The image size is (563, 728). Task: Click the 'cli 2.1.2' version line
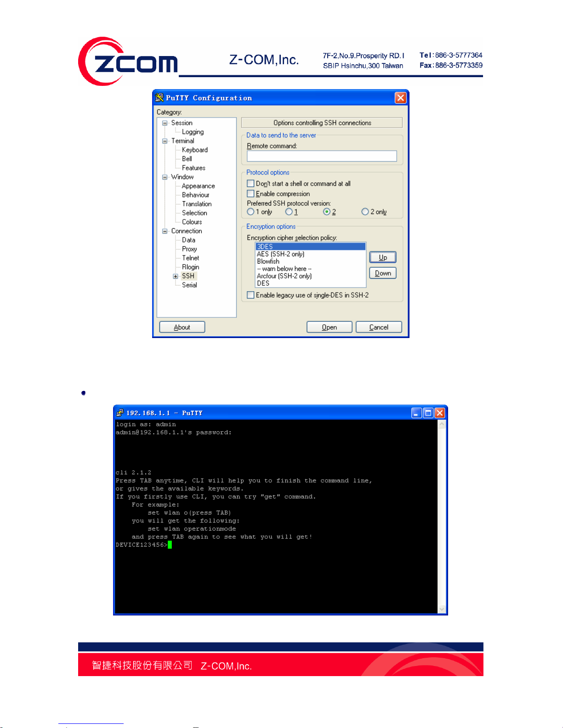pyautogui.click(x=133, y=473)
